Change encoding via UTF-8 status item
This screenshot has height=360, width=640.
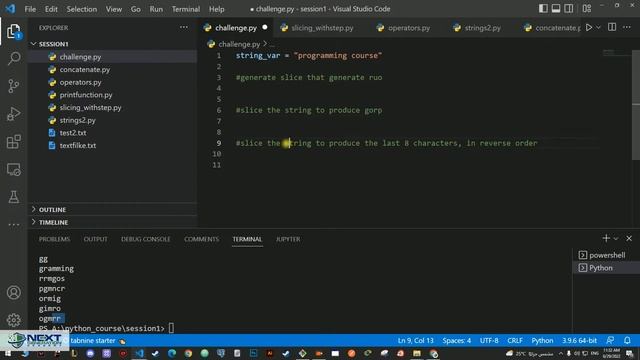tap(489, 340)
